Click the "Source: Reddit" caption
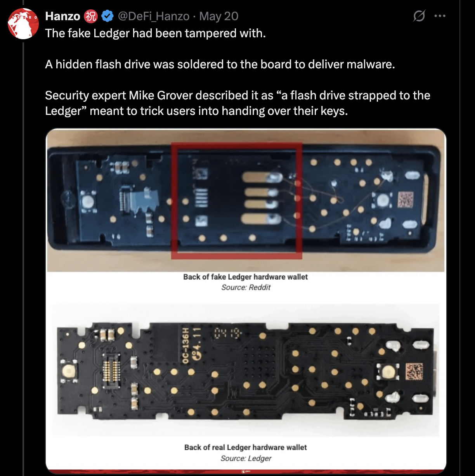The image size is (475, 476). [246, 287]
